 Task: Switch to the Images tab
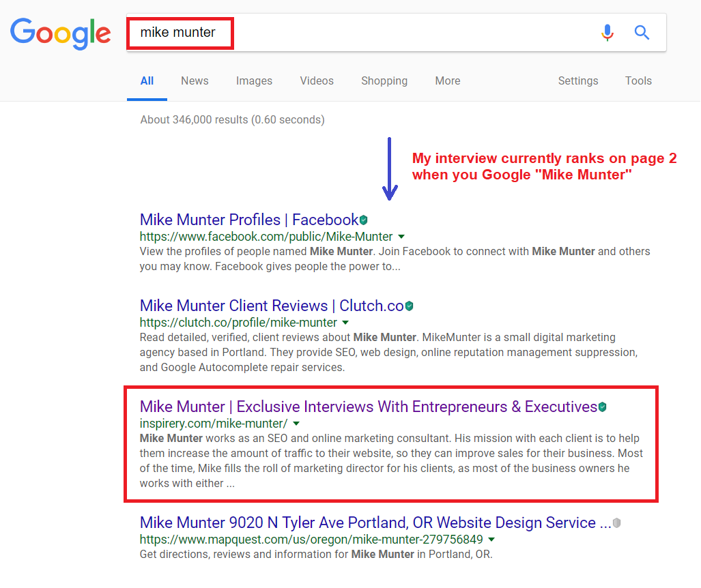(x=254, y=81)
